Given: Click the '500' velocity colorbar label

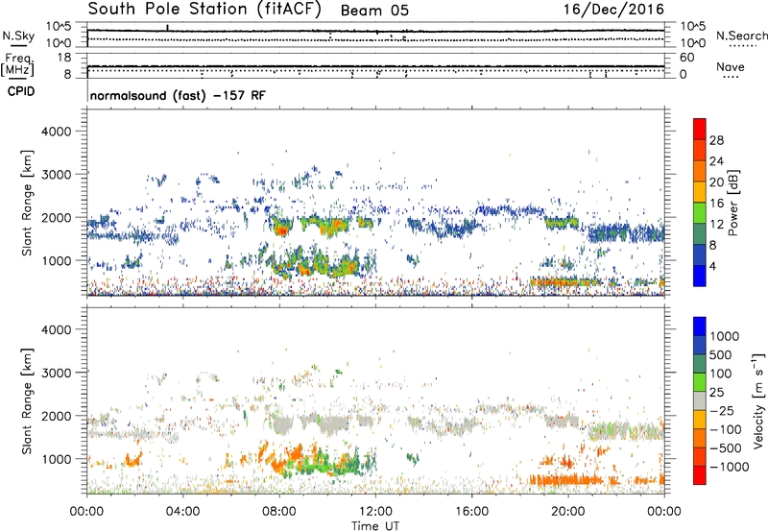Looking at the screenshot, I should (x=723, y=355).
